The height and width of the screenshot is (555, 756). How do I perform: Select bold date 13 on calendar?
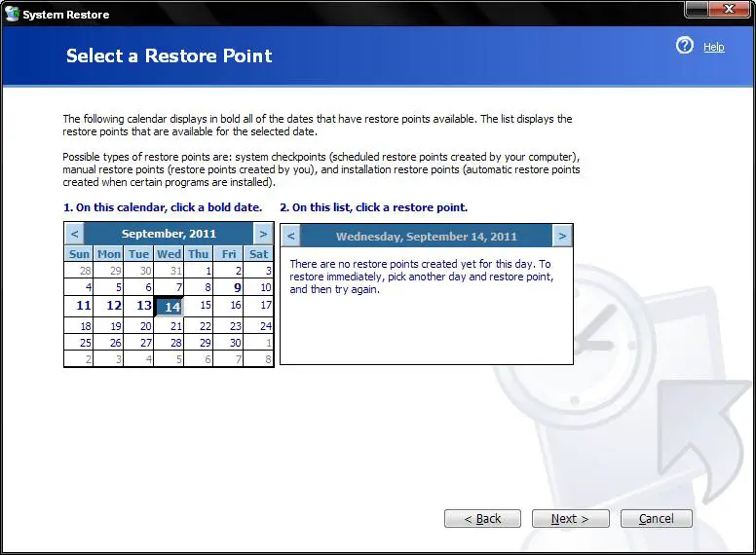click(139, 306)
